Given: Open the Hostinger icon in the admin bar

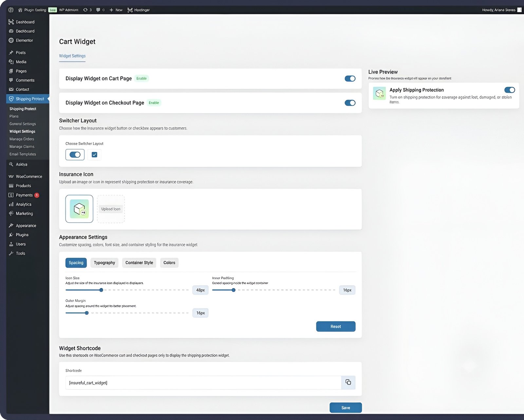Looking at the screenshot, I should click(130, 10).
